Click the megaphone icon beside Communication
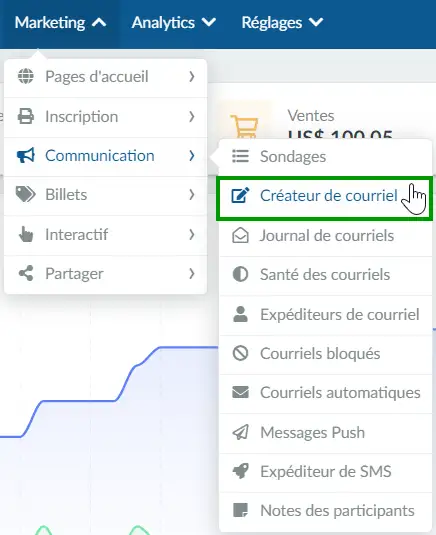Viewport: 436px width, 535px height. point(26,156)
